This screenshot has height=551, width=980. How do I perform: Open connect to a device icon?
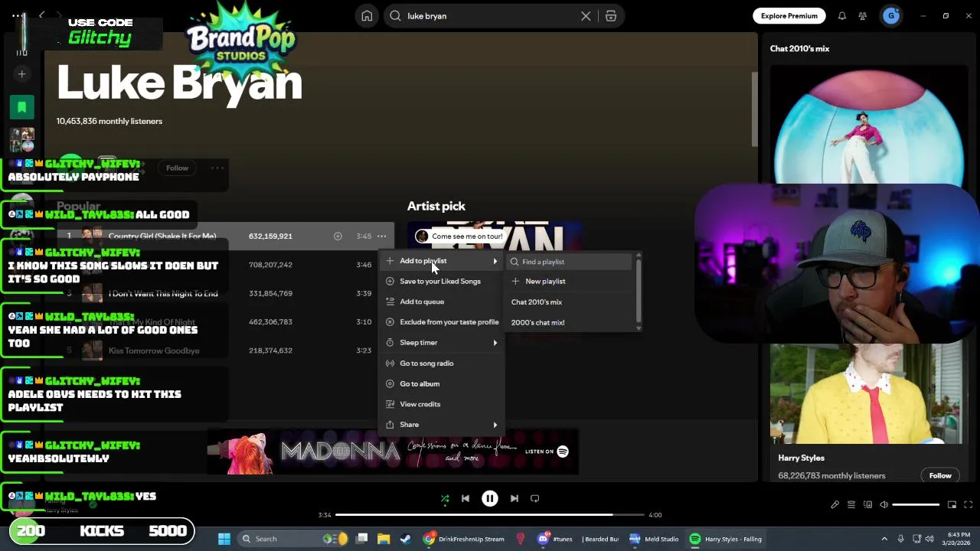(867, 504)
